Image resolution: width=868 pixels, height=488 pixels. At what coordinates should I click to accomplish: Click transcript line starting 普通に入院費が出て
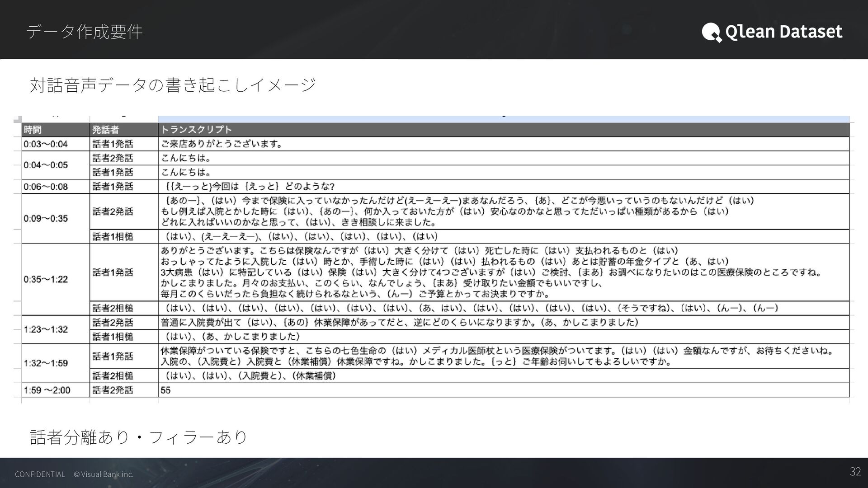click(x=400, y=322)
